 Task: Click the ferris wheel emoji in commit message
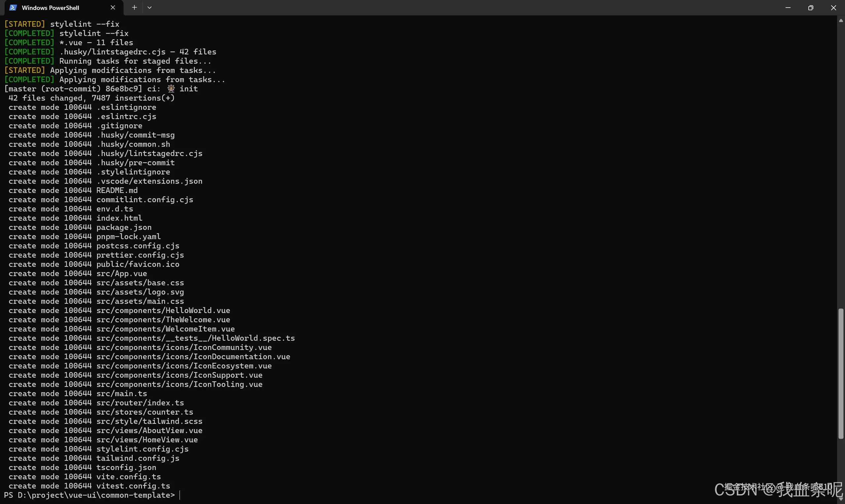coord(171,89)
